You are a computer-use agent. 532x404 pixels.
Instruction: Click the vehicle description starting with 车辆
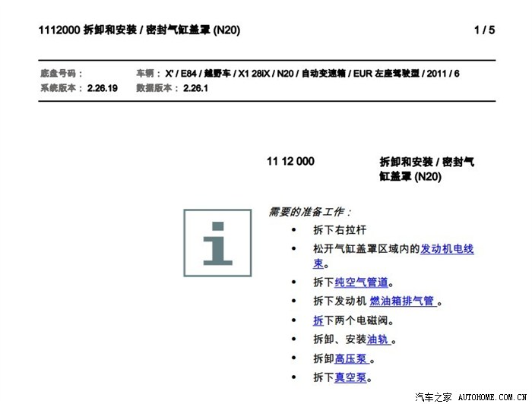tap(298, 74)
